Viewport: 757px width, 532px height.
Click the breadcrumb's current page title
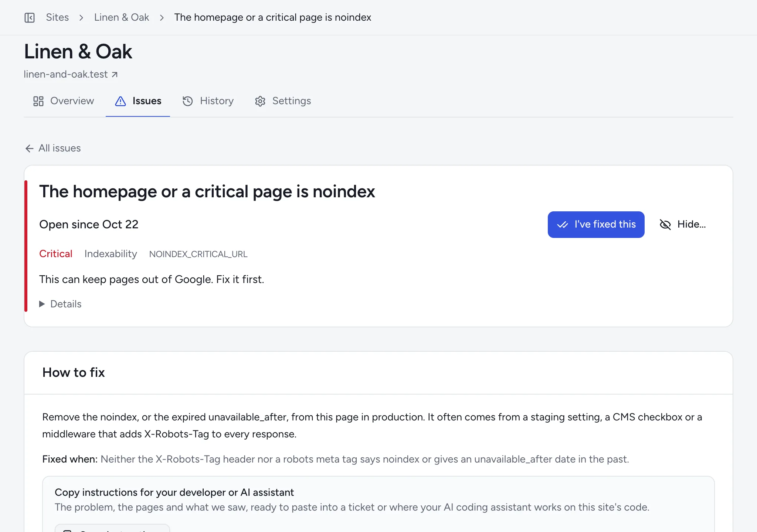(x=273, y=17)
